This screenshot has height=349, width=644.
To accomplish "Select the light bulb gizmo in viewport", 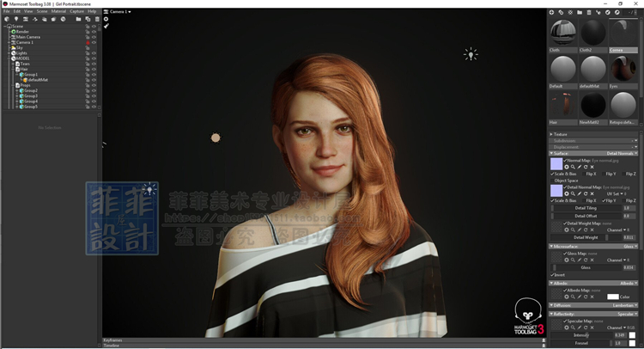I will pos(471,54).
